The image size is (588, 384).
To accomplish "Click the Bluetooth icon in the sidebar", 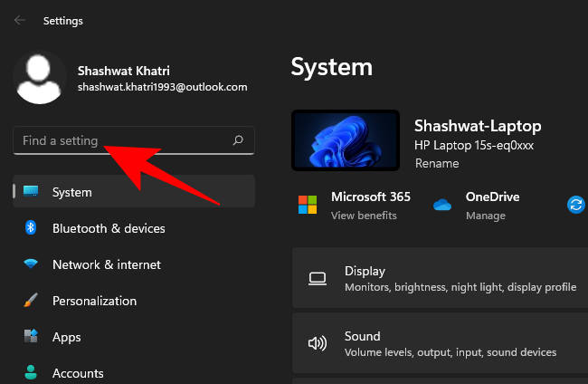I will (31, 228).
